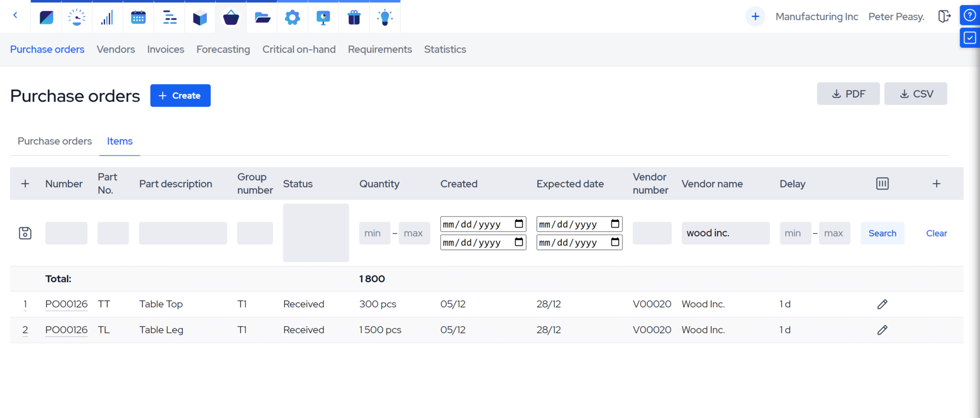Open the Created start date calendar picker

coord(519,224)
